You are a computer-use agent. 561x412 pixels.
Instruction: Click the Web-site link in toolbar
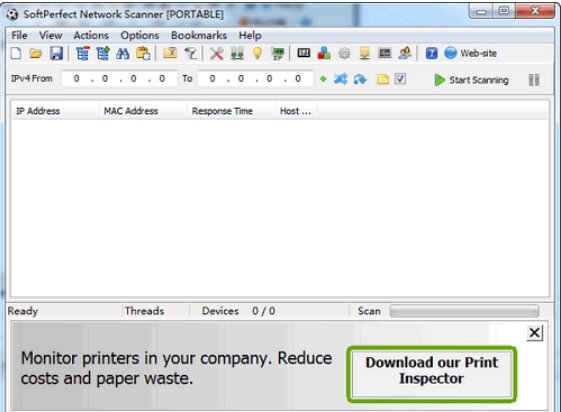point(470,53)
